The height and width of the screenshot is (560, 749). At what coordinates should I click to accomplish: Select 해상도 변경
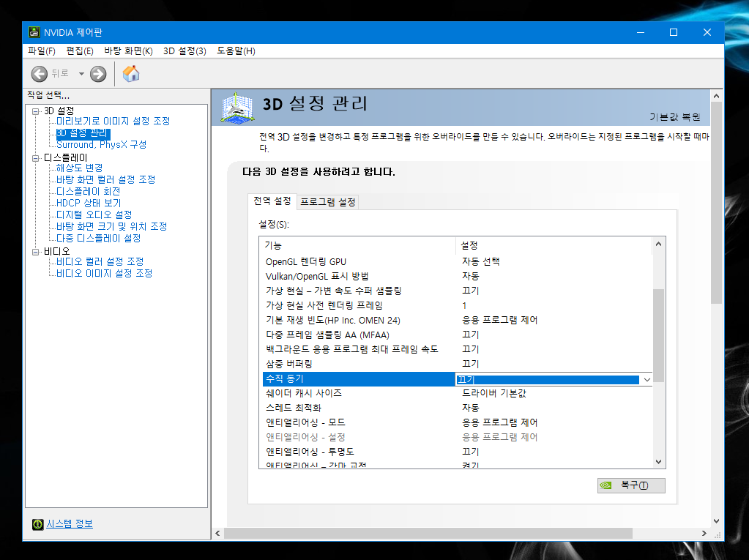(x=79, y=168)
